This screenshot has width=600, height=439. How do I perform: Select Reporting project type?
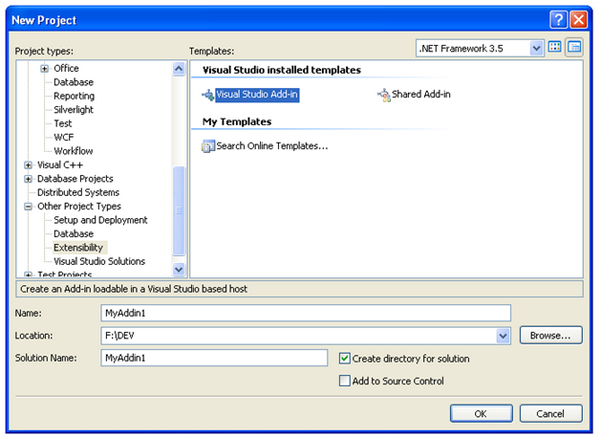point(74,96)
